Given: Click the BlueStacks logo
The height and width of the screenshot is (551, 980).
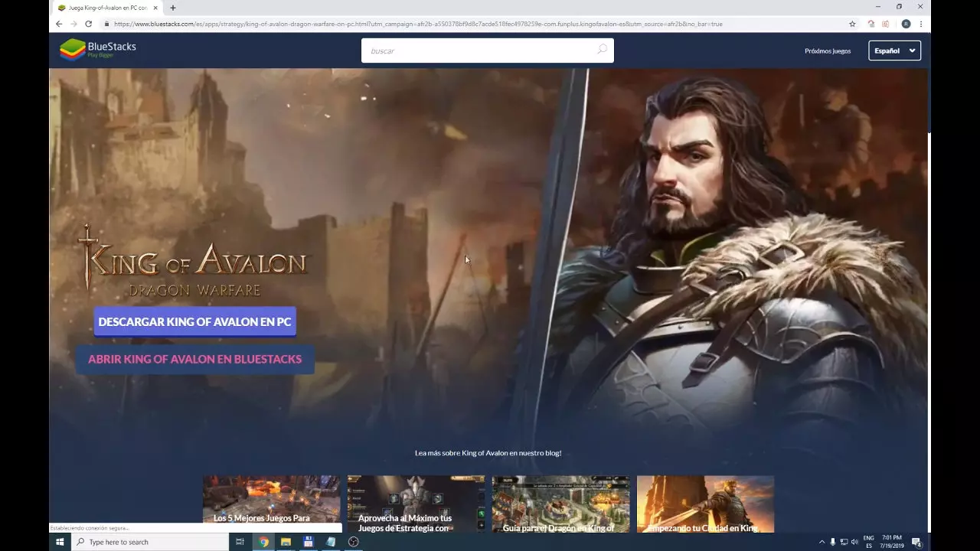Looking at the screenshot, I should coord(98,50).
